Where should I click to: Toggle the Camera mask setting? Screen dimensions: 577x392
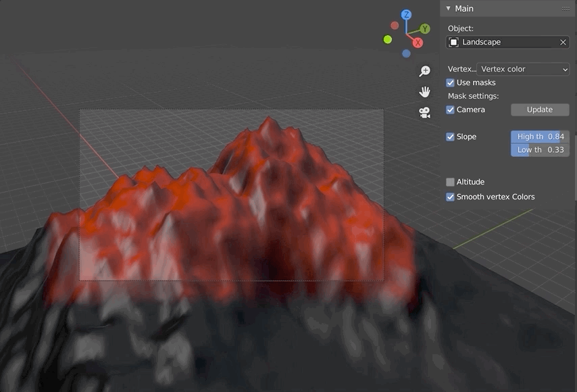click(450, 109)
